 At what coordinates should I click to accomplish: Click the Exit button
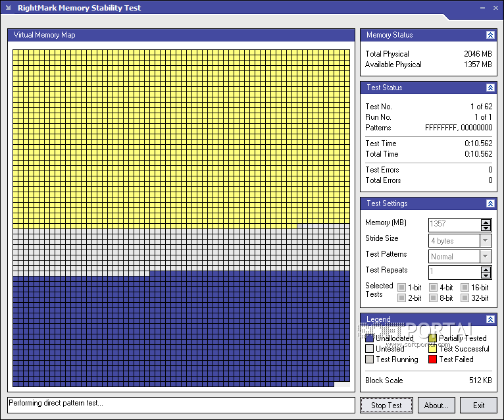tap(478, 406)
